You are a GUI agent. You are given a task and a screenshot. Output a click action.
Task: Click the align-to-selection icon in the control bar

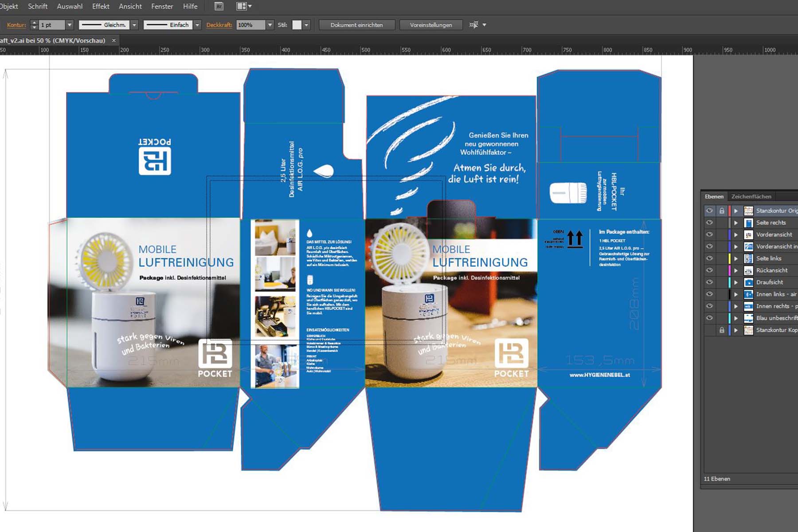pyautogui.click(x=473, y=25)
